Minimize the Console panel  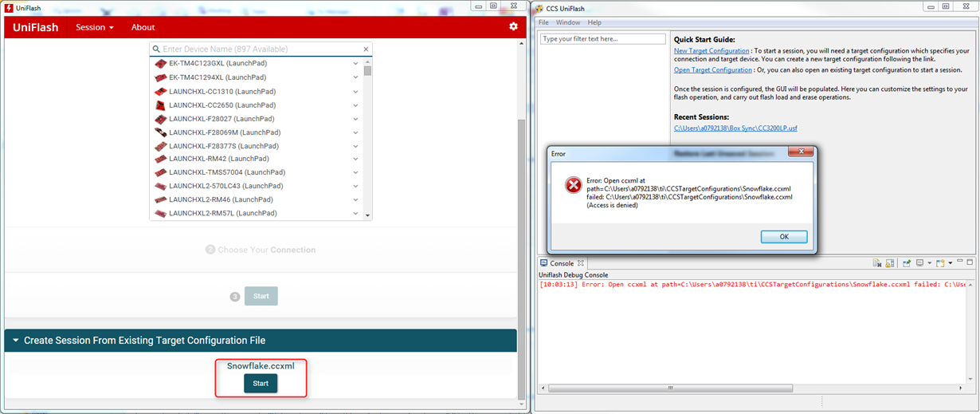click(961, 262)
